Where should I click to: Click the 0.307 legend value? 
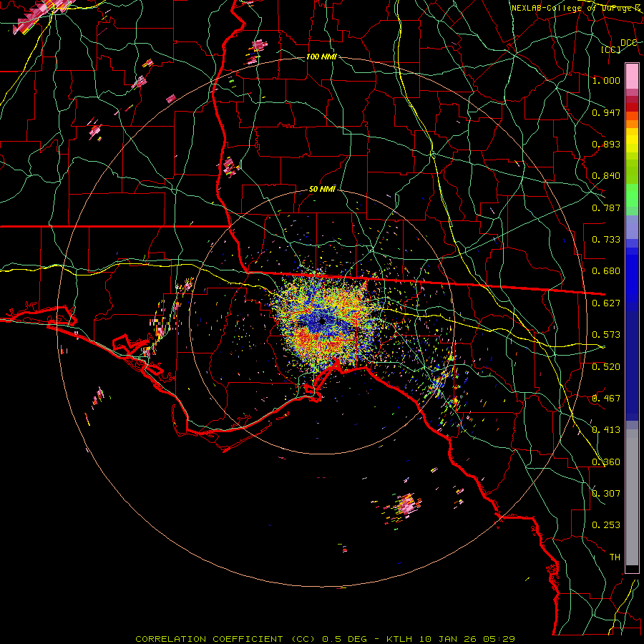(606, 494)
